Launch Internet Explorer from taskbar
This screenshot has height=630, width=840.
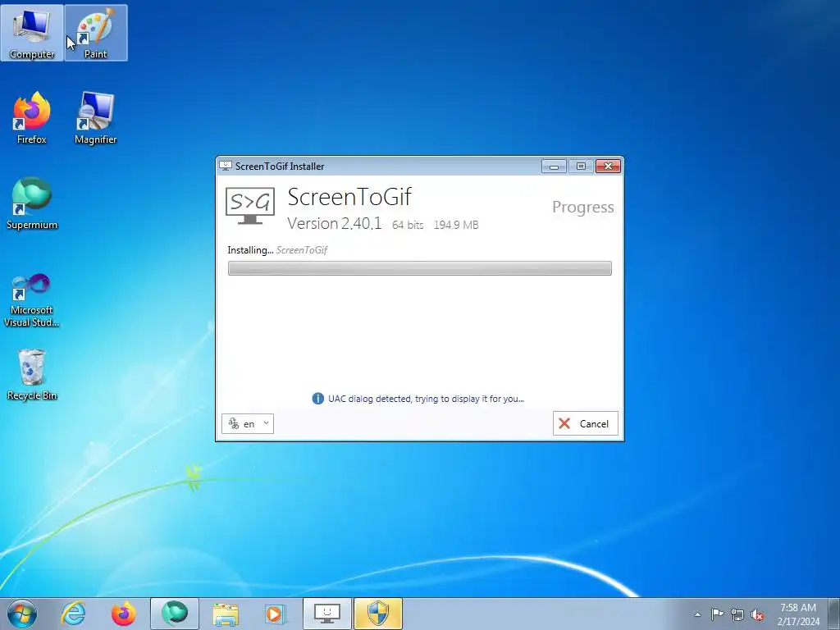coord(73,614)
